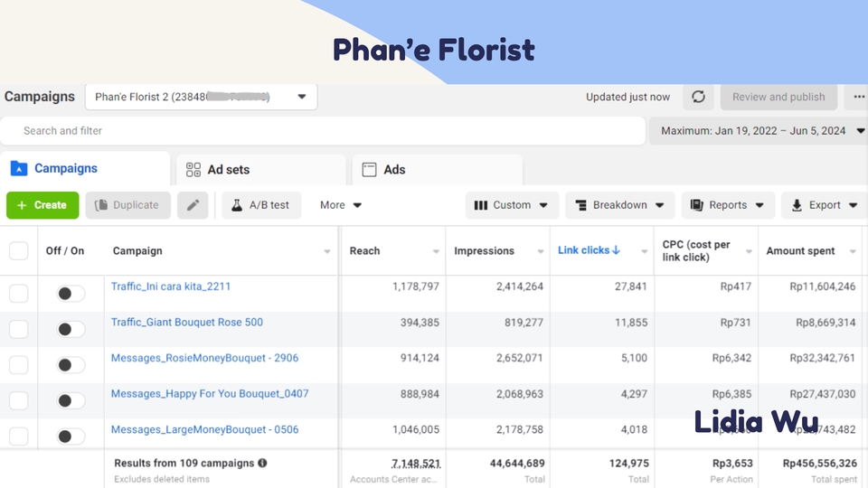Click the CPC (cost per link click) header
Viewport: 868px width, 488px height.
(x=696, y=250)
